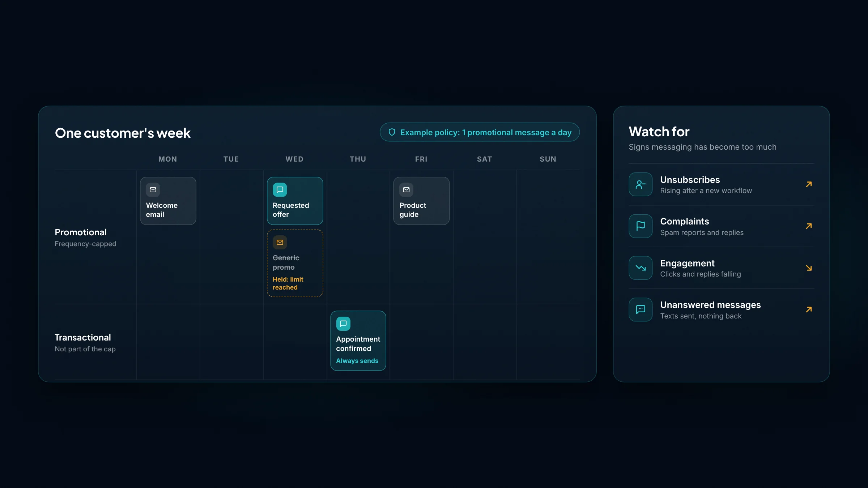Click chat icon on Appointment confirmed card

click(343, 324)
